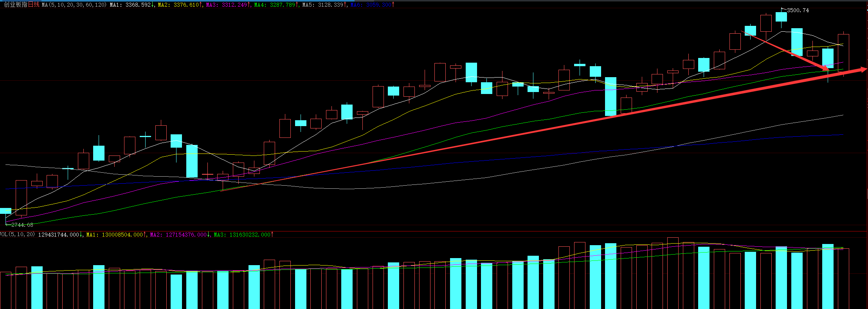Screen dimensions: 868x309
Task: Click the 创业板指 index name label
Action: [x=16, y=5]
